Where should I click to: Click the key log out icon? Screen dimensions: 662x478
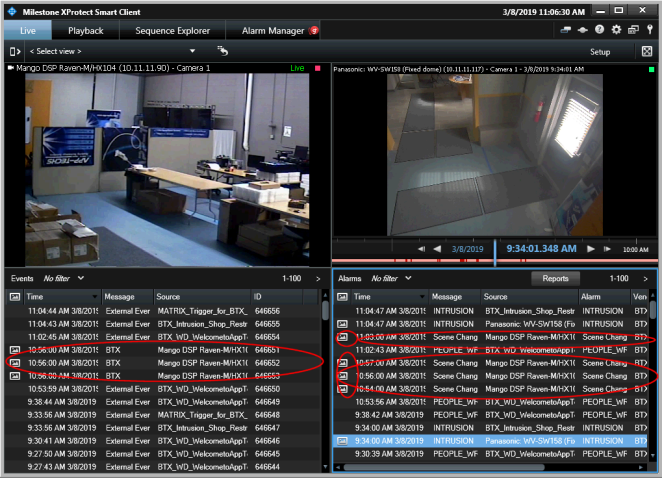click(650, 30)
